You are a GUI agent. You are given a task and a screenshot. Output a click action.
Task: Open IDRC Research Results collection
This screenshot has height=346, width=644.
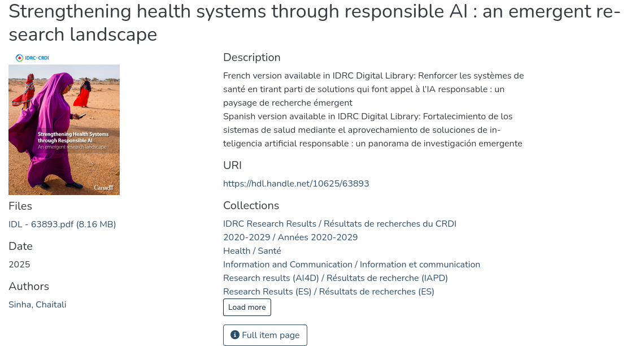point(340,224)
